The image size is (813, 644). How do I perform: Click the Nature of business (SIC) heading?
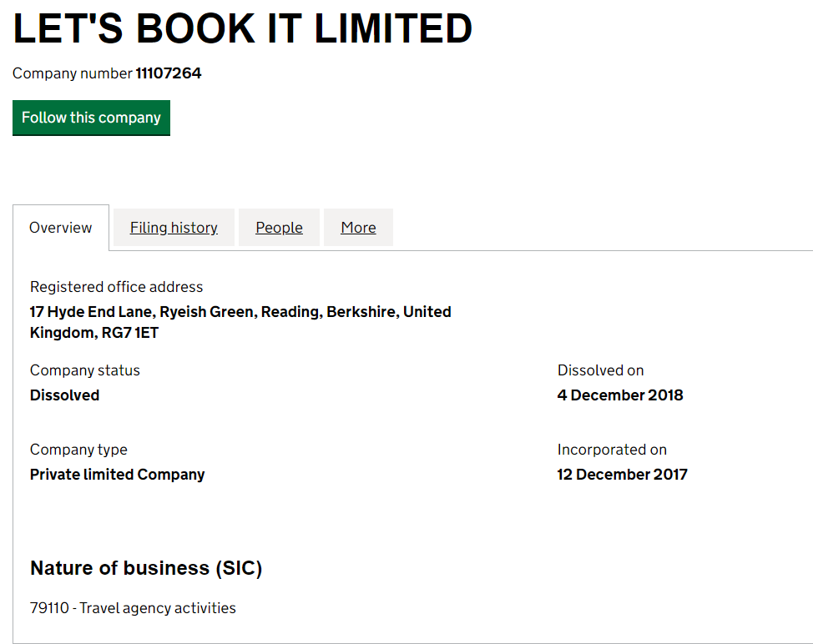(146, 568)
